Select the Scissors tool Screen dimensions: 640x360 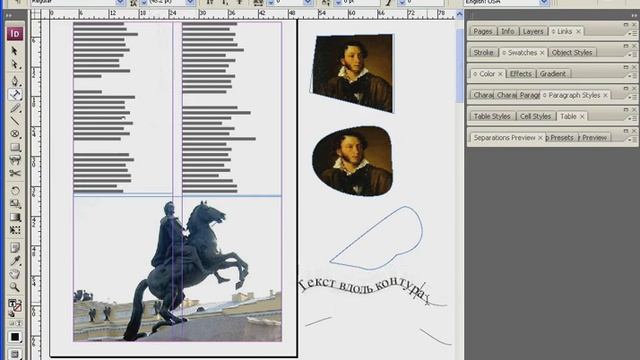click(15, 173)
